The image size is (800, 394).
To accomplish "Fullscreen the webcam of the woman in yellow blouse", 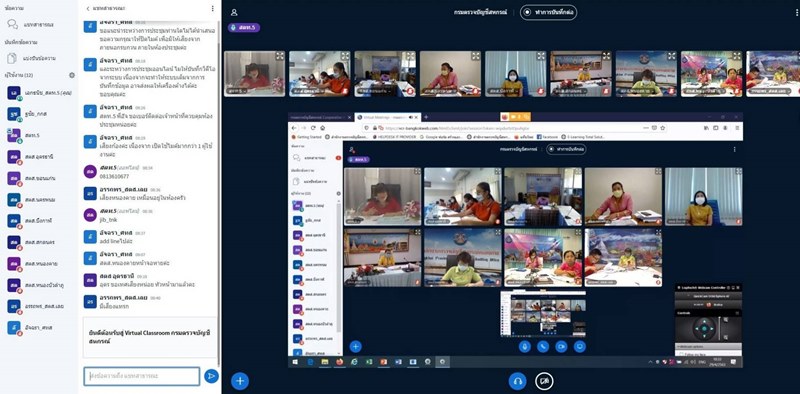I will (x=541, y=56).
